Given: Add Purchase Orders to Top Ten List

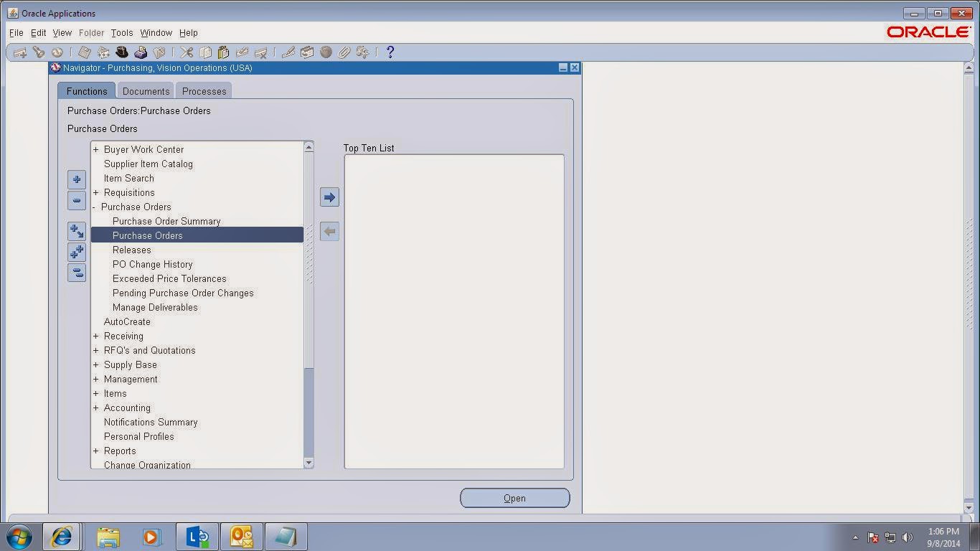Looking at the screenshot, I should pyautogui.click(x=329, y=196).
